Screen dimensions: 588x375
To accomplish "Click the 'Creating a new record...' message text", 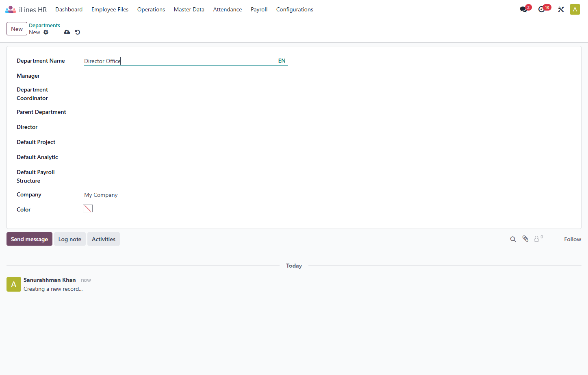I will (53, 289).
